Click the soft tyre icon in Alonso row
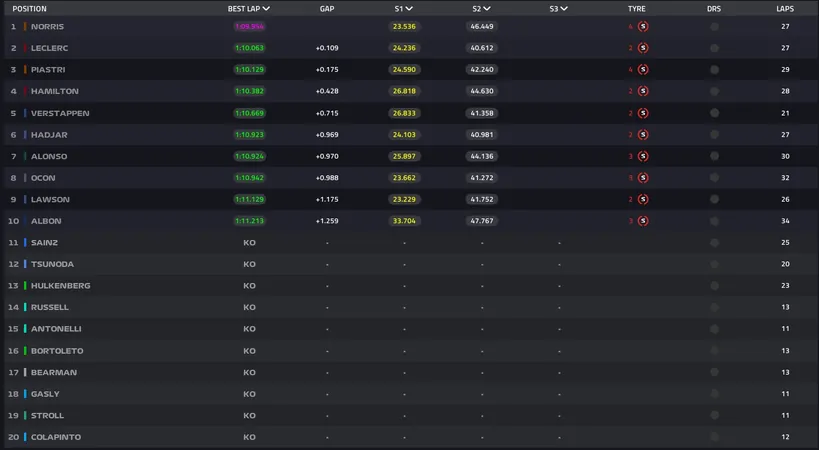This screenshot has width=819, height=450. pos(643,156)
